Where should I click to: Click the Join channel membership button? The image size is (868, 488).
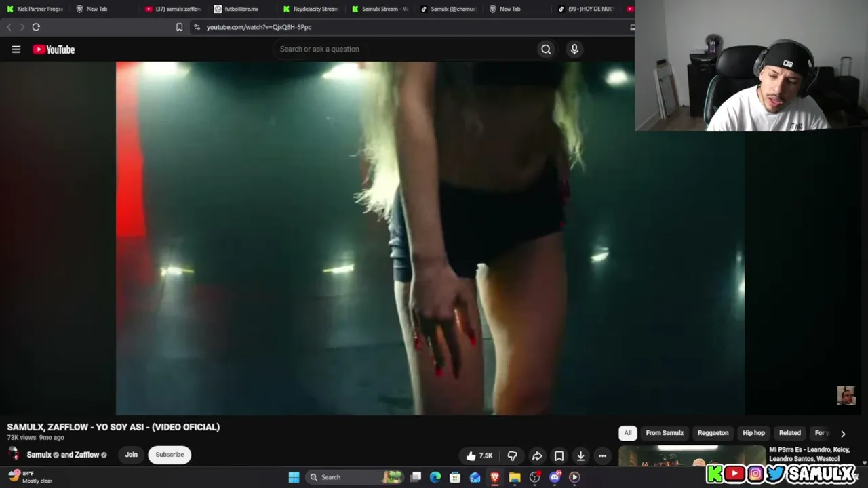point(132,455)
